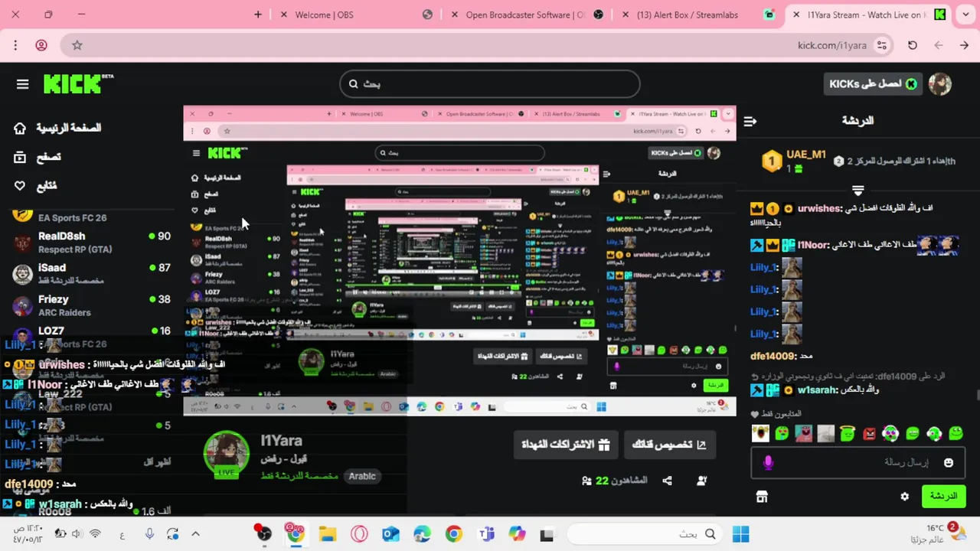This screenshot has width=980, height=551.
Task: Click the تخصيص قناتك customize channel button
Action: click(x=669, y=445)
